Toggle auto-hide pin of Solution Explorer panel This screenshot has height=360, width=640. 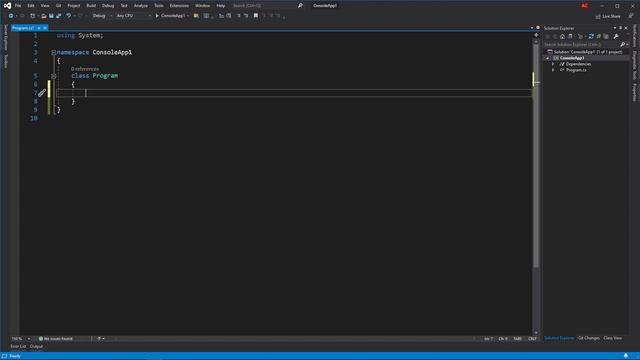[620, 28]
